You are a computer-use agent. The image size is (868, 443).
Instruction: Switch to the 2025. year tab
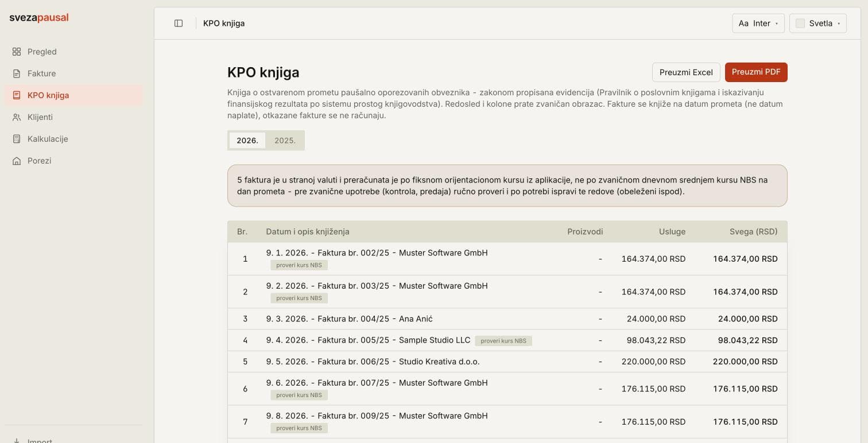tap(285, 141)
